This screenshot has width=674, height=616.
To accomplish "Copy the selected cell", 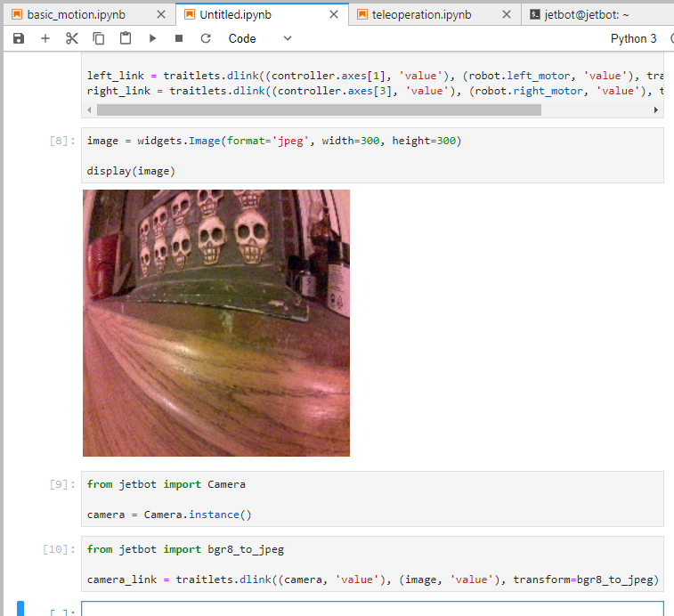I will pyautogui.click(x=99, y=38).
